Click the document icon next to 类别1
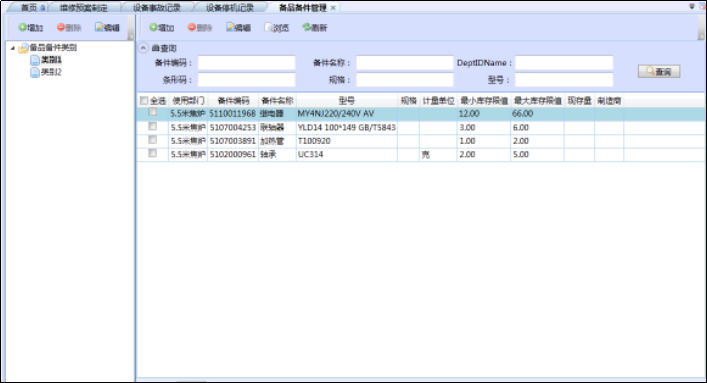The height and width of the screenshot is (383, 707). click(x=35, y=60)
